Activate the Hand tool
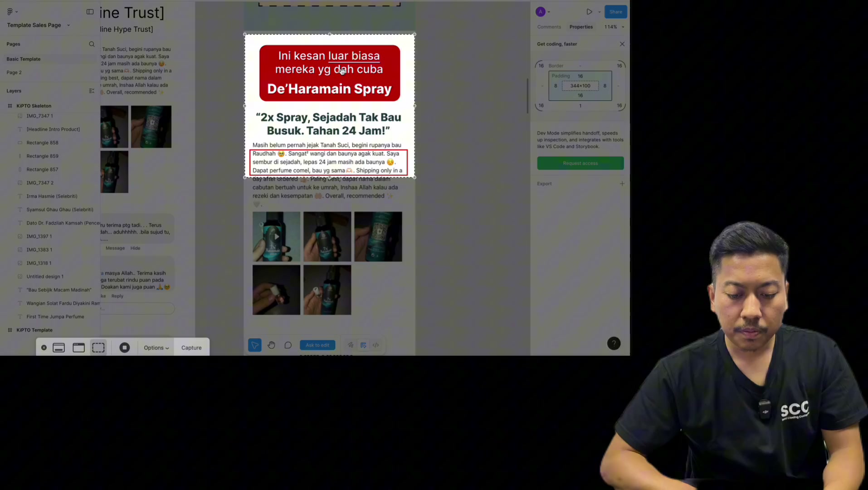868x490 pixels. [x=271, y=345]
